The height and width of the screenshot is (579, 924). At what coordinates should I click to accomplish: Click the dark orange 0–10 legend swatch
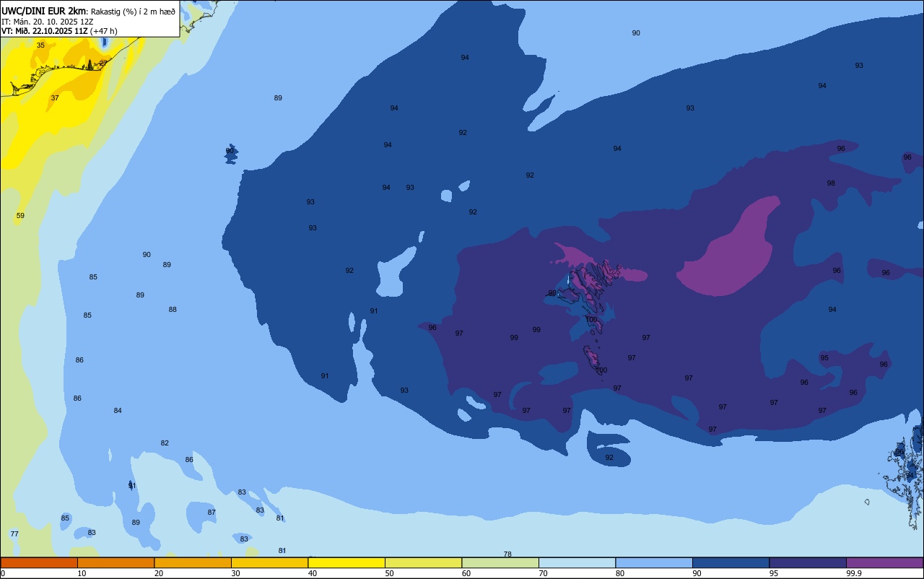click(x=39, y=562)
